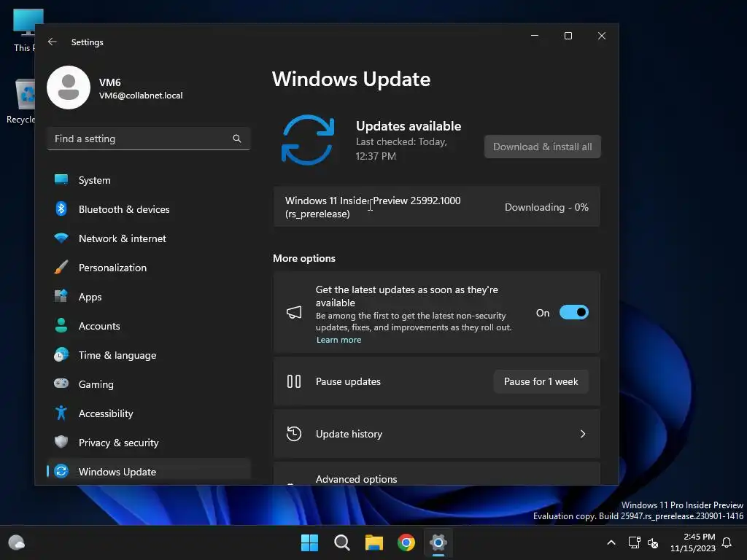Click the More options heading
The height and width of the screenshot is (560, 747).
pos(304,258)
